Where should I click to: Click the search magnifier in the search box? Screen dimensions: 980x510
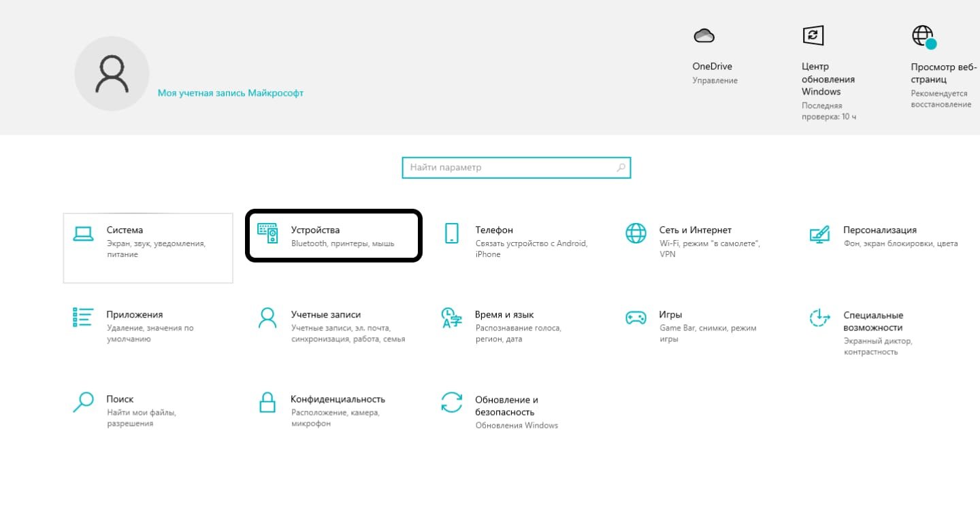coord(621,167)
